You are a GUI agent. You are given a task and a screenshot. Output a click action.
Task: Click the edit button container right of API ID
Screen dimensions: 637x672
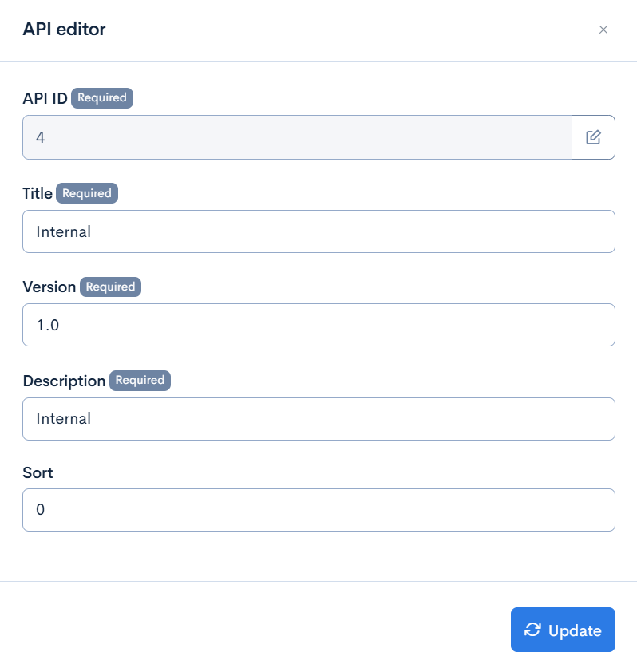[x=593, y=136]
